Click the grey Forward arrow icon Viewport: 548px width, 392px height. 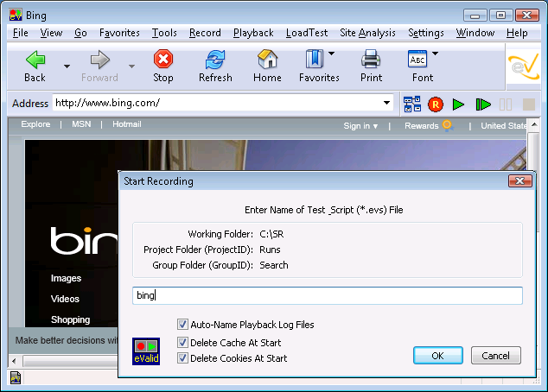[x=100, y=60]
